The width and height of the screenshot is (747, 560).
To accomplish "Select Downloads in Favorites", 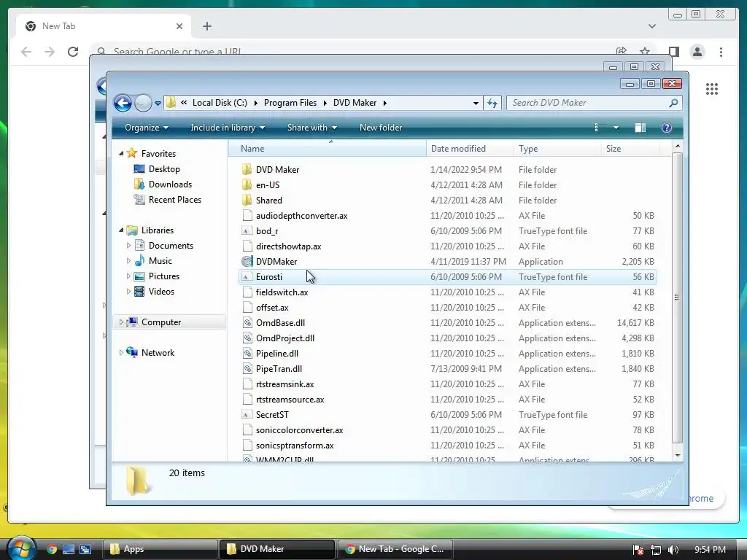I will tap(170, 184).
